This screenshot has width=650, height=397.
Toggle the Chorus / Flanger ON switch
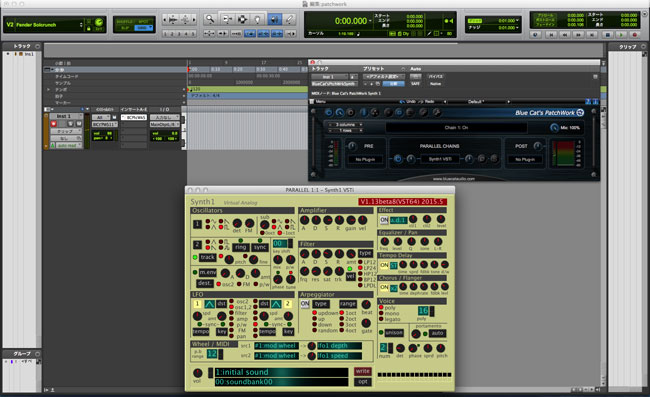384,287
